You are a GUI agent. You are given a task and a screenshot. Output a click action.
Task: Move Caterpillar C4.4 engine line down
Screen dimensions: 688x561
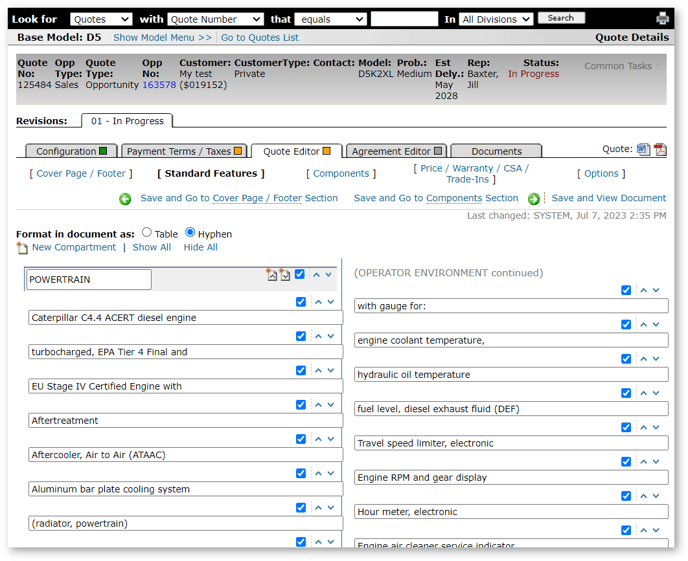[x=329, y=302]
